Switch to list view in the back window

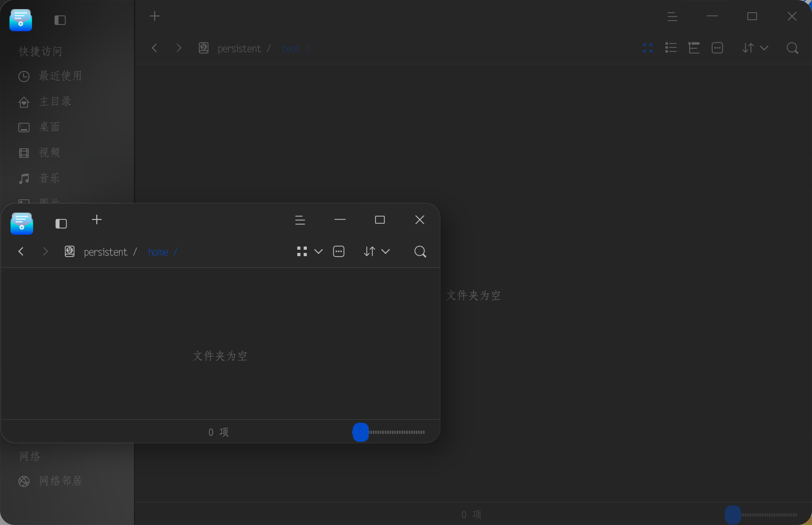pyautogui.click(x=671, y=48)
